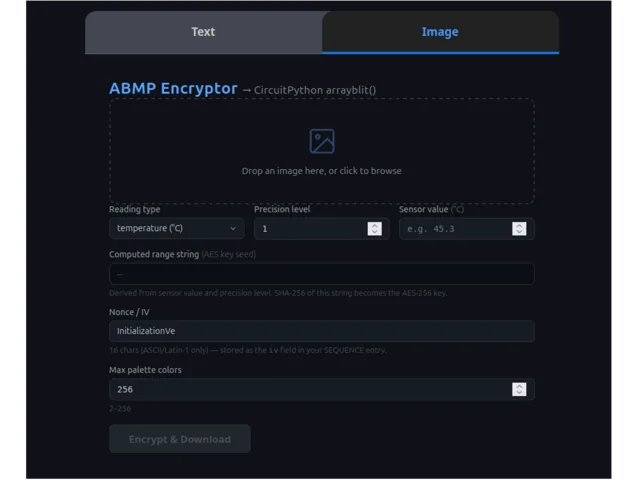Click the 'Sensor value' label
The image size is (640, 480).
[x=424, y=209]
